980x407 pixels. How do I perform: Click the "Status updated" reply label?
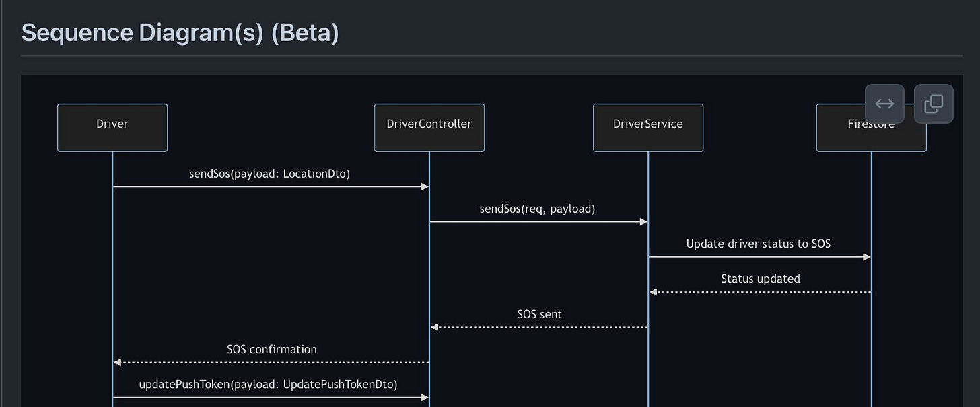pos(761,279)
